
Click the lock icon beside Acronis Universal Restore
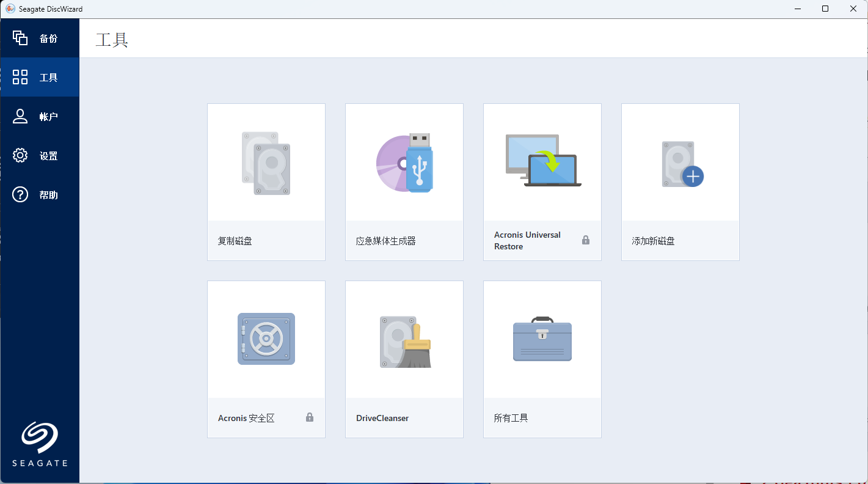tap(586, 240)
